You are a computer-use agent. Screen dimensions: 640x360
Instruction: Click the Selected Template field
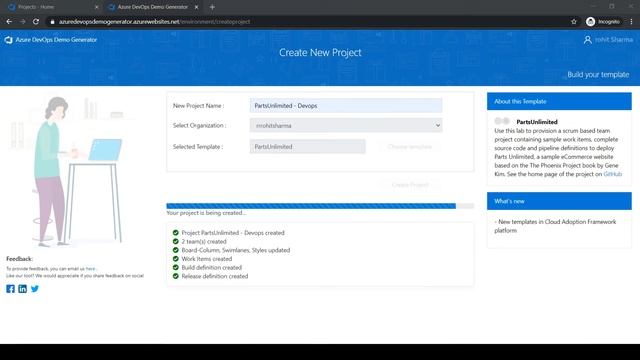click(x=308, y=147)
